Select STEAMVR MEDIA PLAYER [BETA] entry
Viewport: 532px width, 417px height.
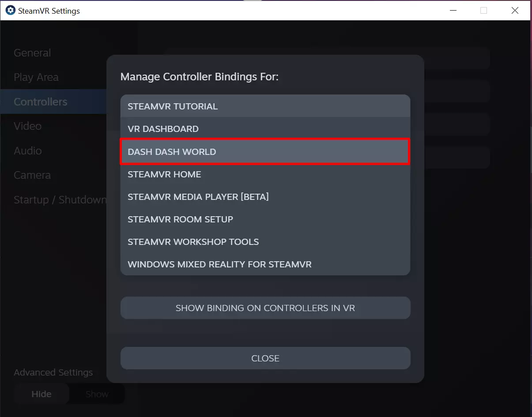(x=265, y=197)
